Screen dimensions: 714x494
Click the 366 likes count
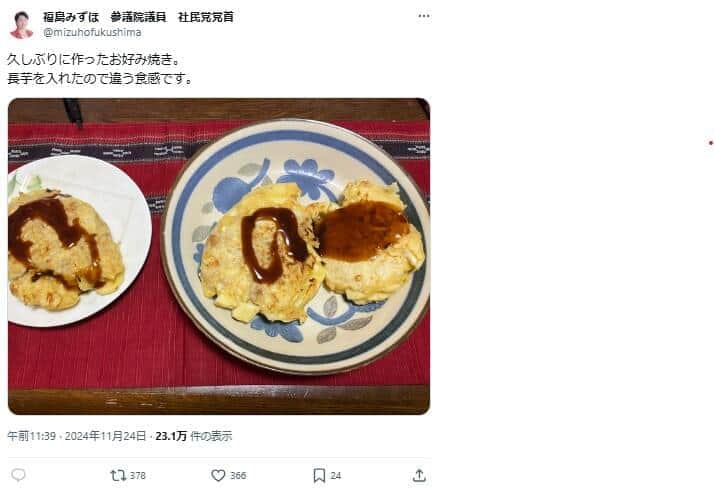[x=238, y=476]
